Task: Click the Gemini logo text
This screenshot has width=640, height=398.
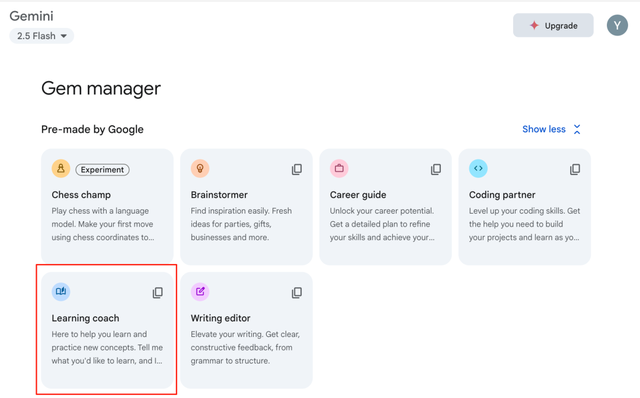Action: click(31, 16)
